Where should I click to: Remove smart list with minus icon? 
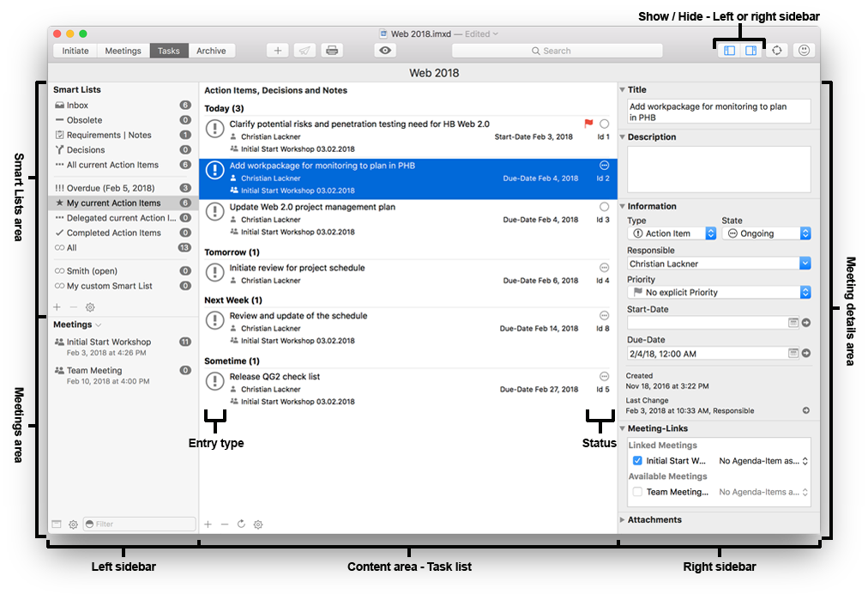(x=73, y=307)
